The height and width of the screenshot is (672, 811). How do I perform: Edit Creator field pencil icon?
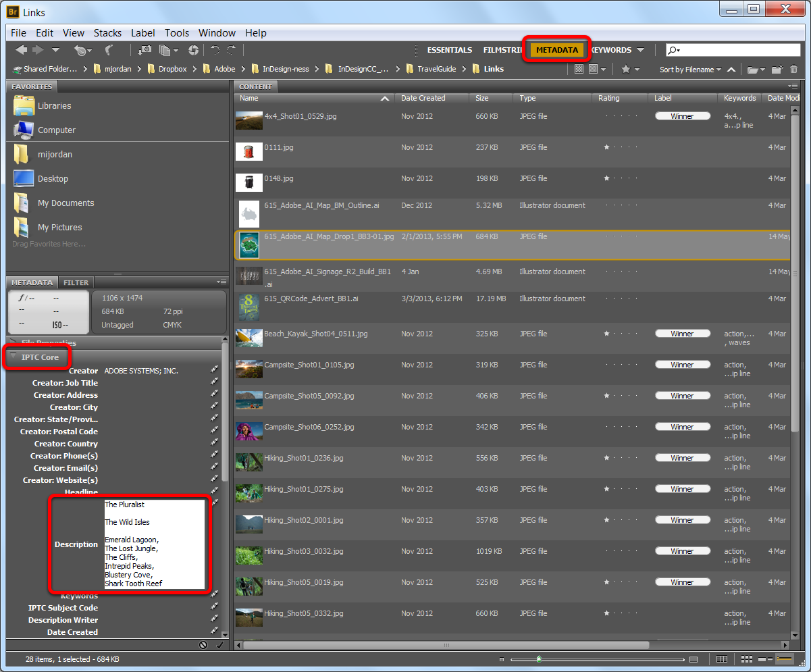(x=214, y=370)
